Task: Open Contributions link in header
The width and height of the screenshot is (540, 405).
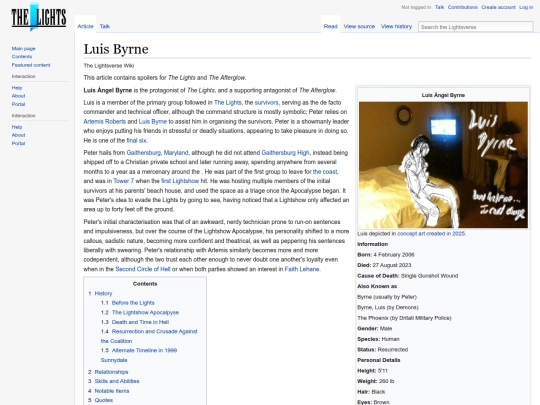Action: point(463,7)
